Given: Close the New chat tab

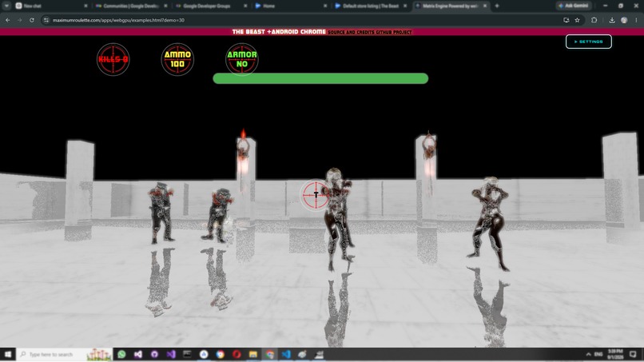Looking at the screenshot, I should tap(85, 6).
